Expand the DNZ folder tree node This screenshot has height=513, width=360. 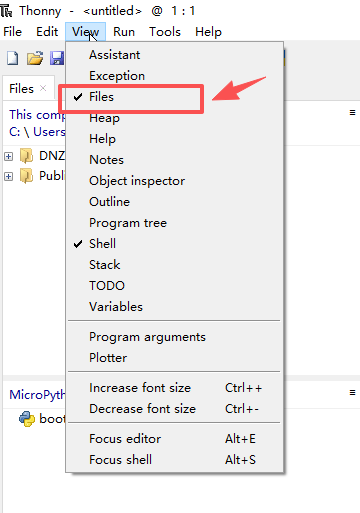point(8,156)
